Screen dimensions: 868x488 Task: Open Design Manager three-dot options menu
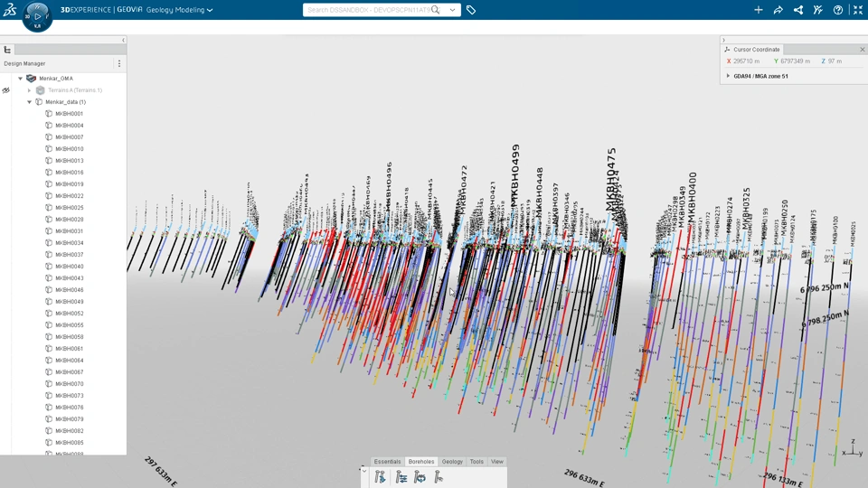point(119,63)
